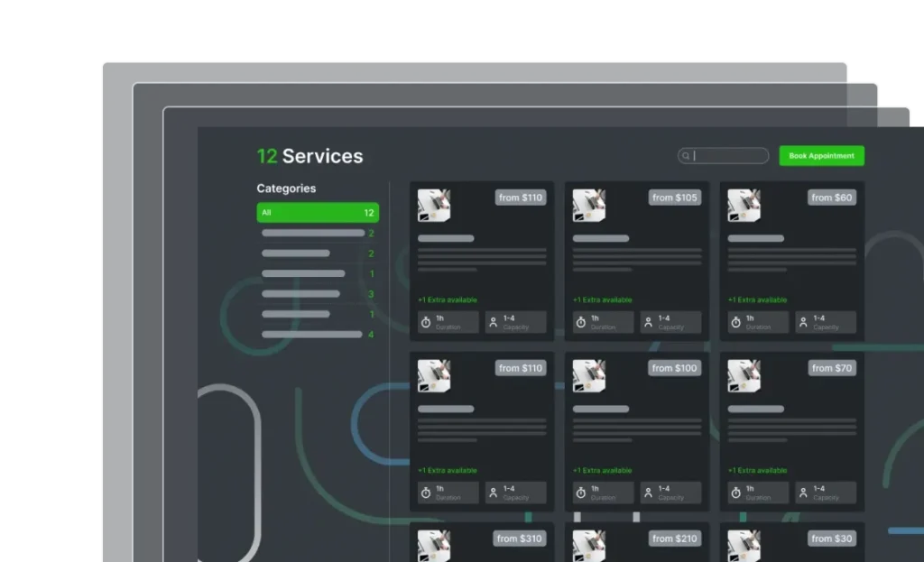The image size is (924, 562).
Task: Click the from $30 price badge
Action: (831, 539)
